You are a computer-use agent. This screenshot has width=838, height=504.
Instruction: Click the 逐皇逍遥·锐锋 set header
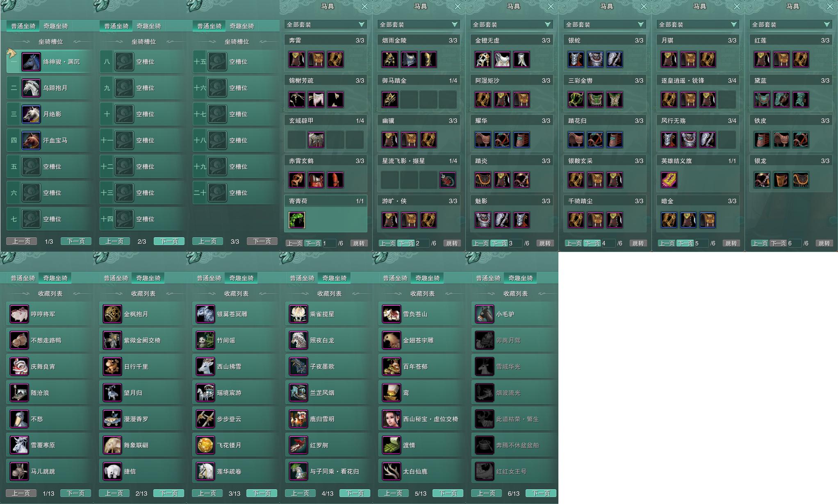(x=698, y=81)
